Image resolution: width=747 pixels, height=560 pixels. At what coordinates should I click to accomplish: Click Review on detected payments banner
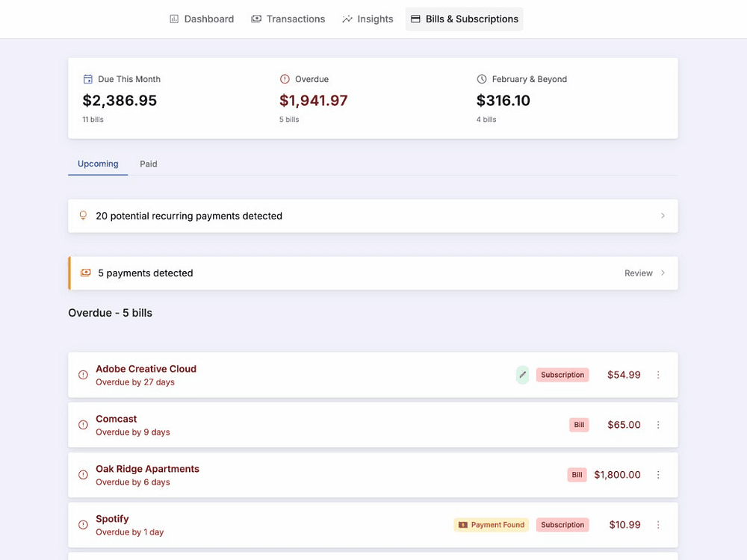[x=639, y=273]
